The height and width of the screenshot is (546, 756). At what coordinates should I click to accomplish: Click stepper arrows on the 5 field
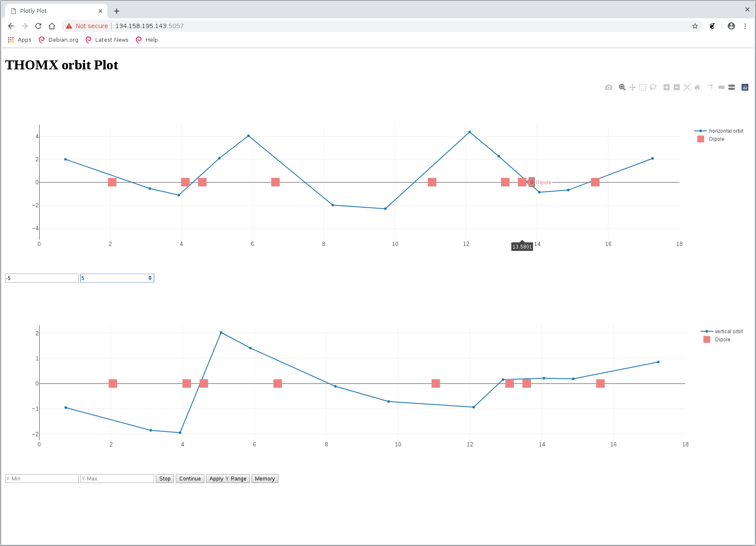coord(150,278)
